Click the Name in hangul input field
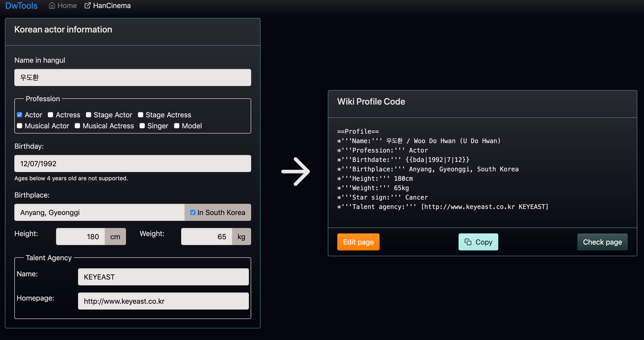 click(133, 77)
